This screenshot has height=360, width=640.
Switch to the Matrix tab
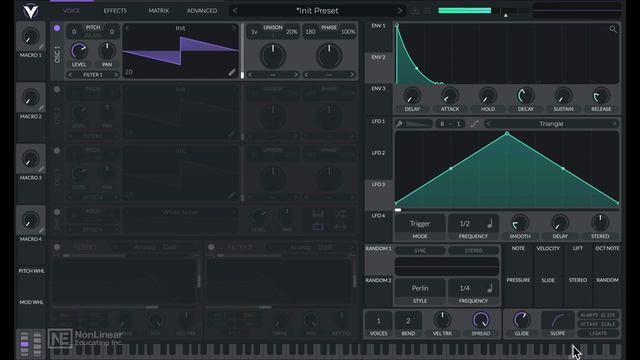[159, 11]
